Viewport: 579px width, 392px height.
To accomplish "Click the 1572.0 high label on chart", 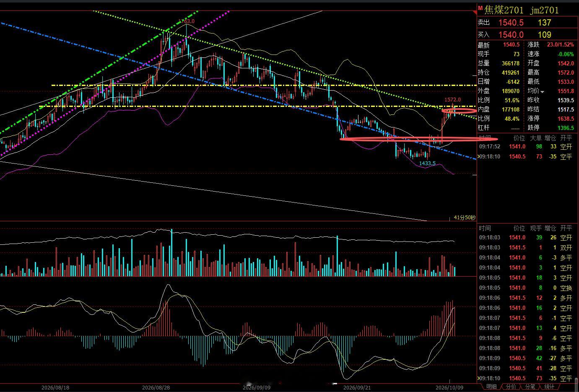I will [x=452, y=99].
